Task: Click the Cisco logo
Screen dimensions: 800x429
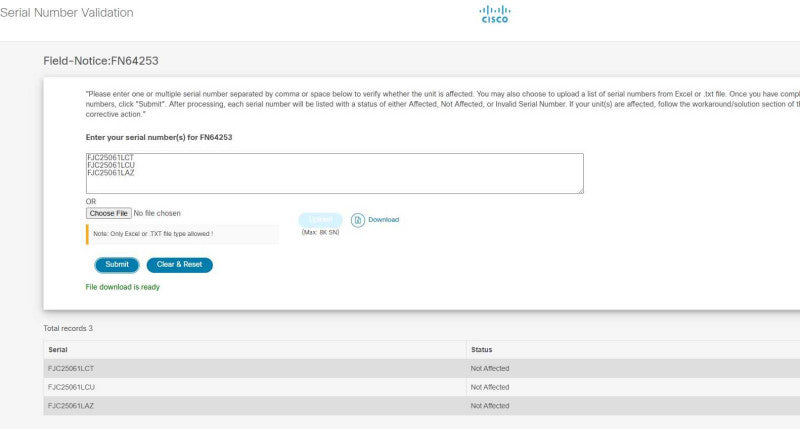Action: (494, 14)
